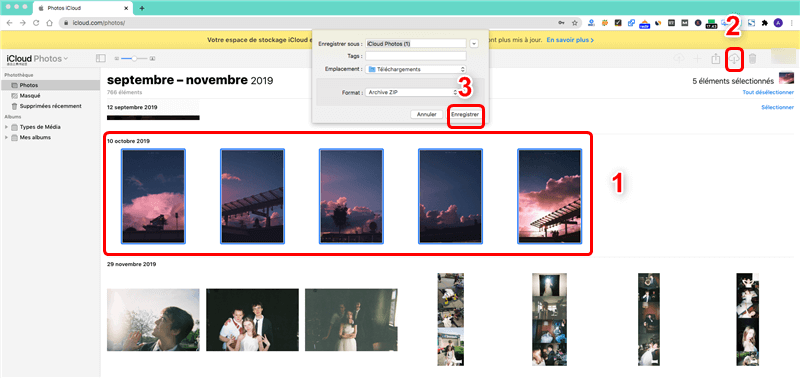The width and height of the screenshot is (800, 378).
Task: Open iCloud account avatar at toolbar right
Action: [784, 57]
